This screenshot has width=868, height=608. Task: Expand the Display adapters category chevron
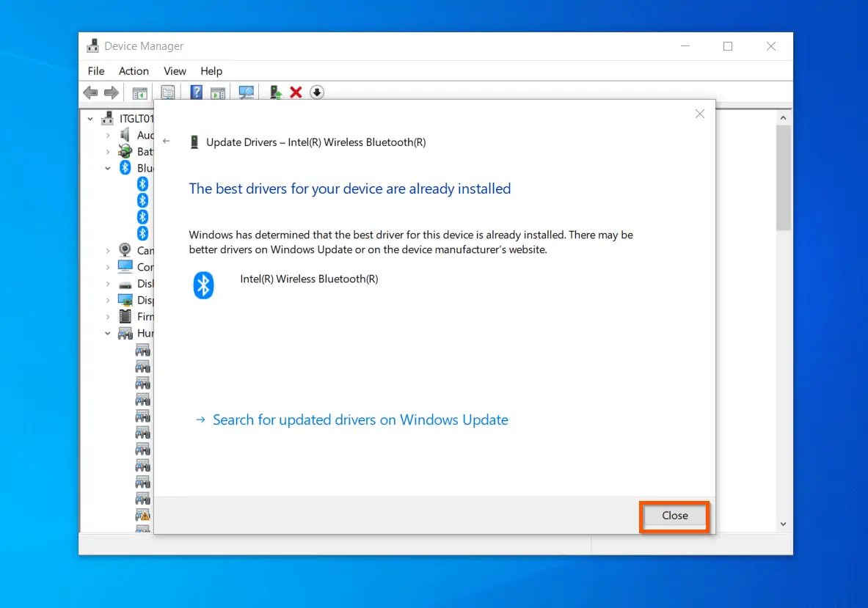point(108,301)
